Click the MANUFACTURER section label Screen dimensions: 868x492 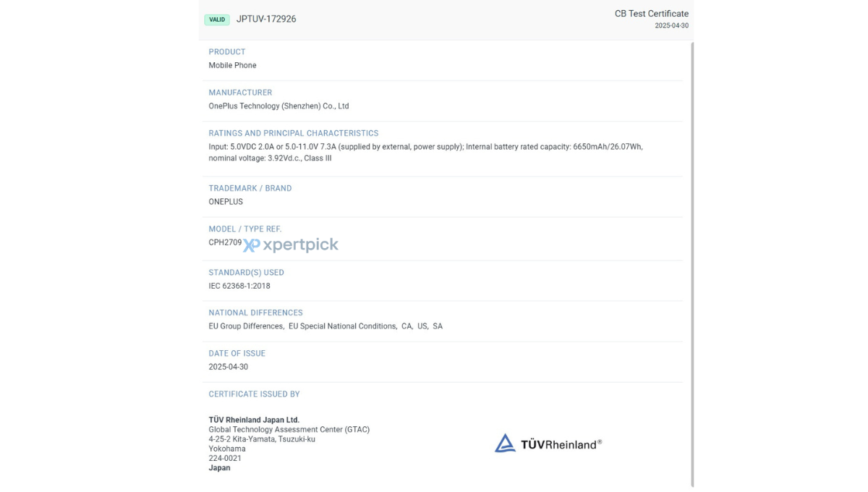pyautogui.click(x=240, y=93)
